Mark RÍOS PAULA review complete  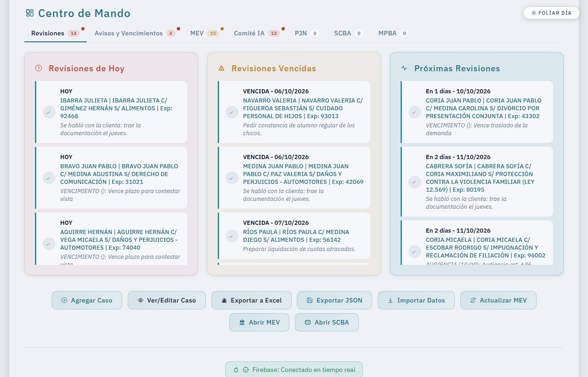click(232, 236)
